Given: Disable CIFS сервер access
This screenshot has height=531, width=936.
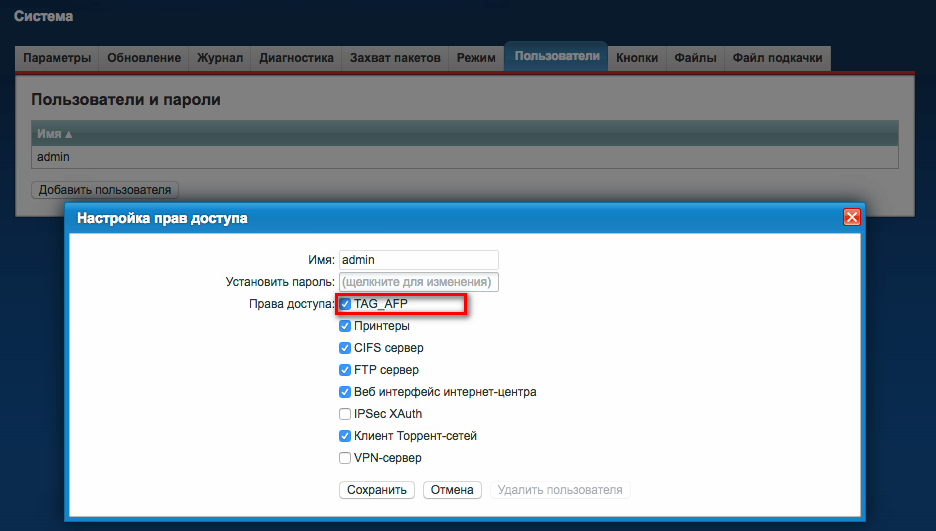Looking at the screenshot, I should click(x=345, y=348).
